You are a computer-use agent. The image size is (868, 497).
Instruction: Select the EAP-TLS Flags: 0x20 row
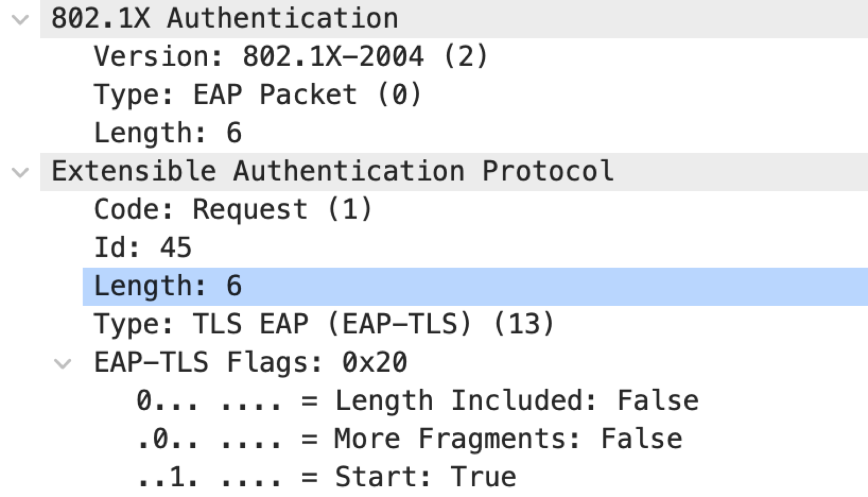coord(248,361)
